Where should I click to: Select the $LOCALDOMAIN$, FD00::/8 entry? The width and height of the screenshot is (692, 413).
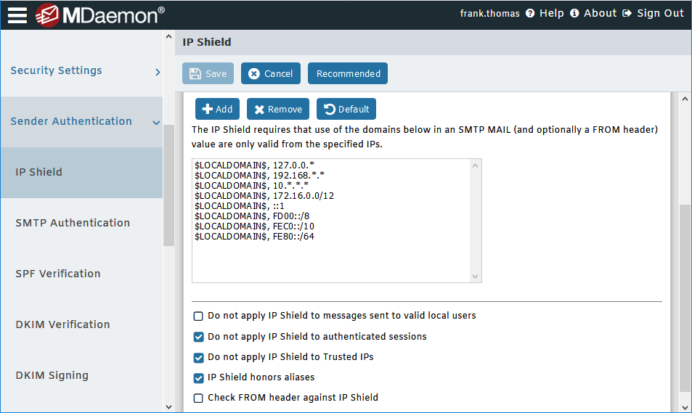(x=252, y=216)
